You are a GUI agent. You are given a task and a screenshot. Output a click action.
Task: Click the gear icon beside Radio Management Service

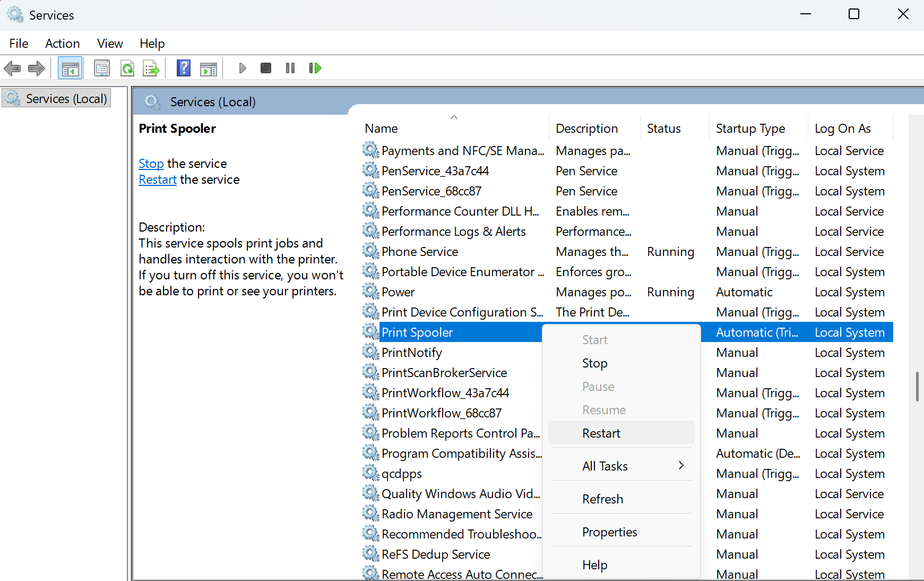(370, 513)
